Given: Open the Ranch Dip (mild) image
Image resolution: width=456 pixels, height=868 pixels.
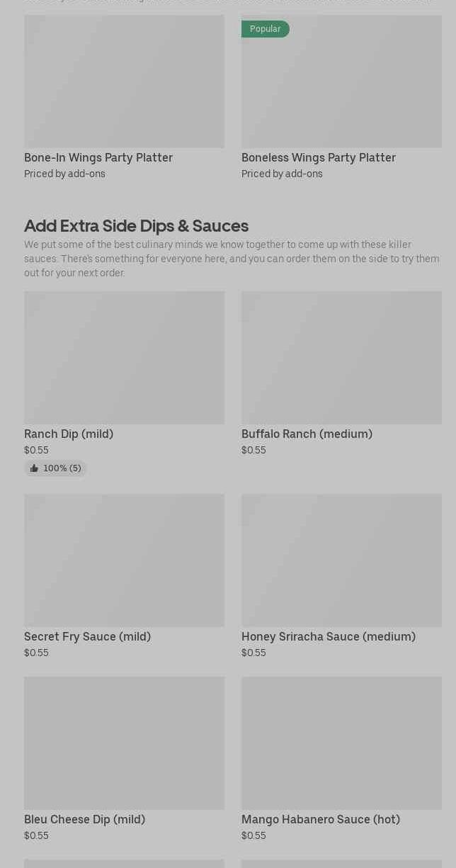Looking at the screenshot, I should [124, 358].
